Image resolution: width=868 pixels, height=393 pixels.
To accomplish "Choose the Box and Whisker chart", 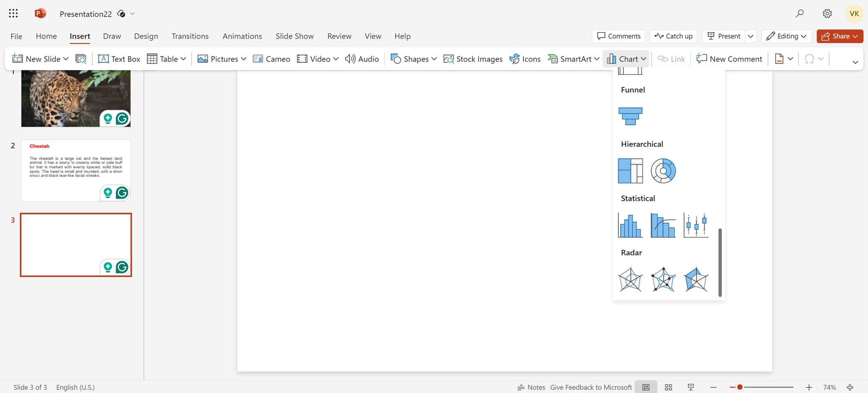I will pyautogui.click(x=696, y=225).
